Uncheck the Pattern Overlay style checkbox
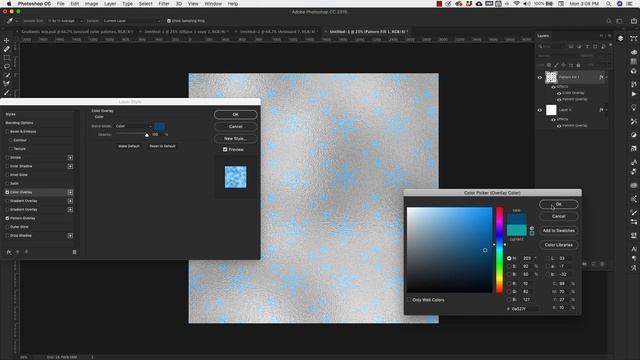This screenshot has height=360, width=640. (x=7, y=218)
